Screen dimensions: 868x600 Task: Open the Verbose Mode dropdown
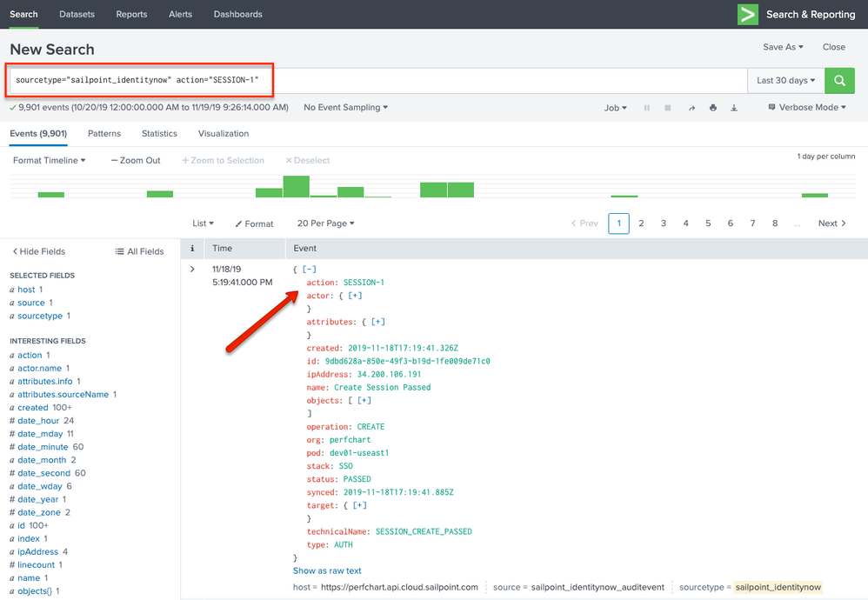807,108
